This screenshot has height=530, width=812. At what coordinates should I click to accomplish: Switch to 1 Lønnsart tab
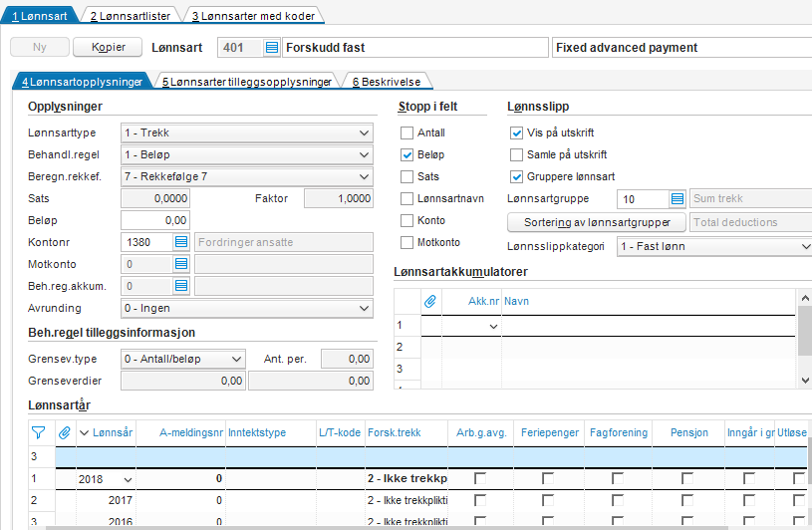pyautogui.click(x=40, y=16)
